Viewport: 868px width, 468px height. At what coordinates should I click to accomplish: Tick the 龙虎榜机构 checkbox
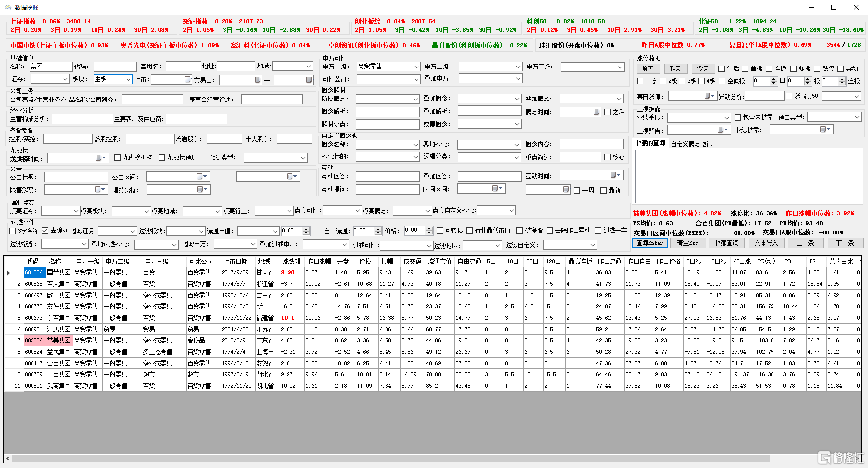point(117,158)
